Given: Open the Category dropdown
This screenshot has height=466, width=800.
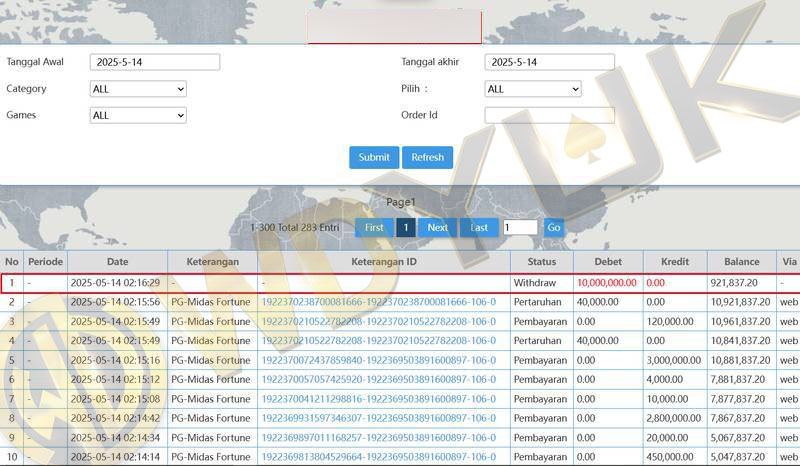Looking at the screenshot, I should (x=138, y=89).
